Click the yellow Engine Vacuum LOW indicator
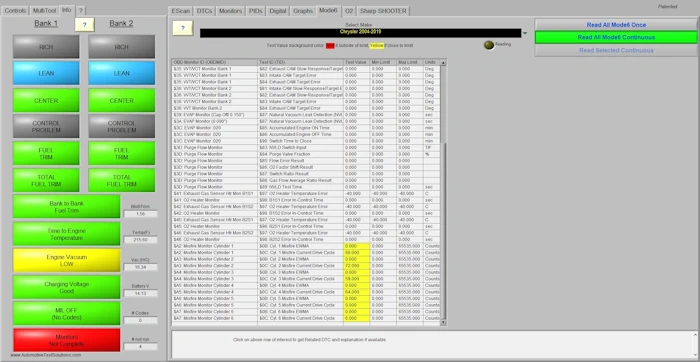 [x=67, y=261]
